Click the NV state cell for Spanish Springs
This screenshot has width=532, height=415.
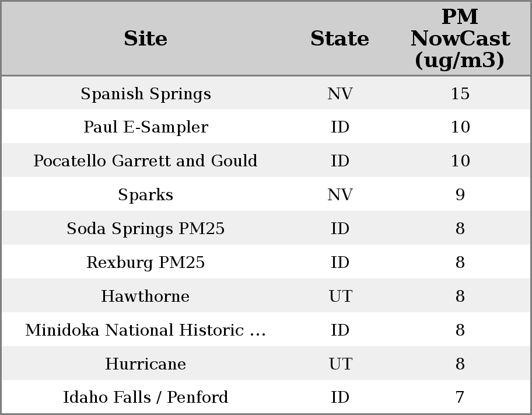[x=339, y=94]
